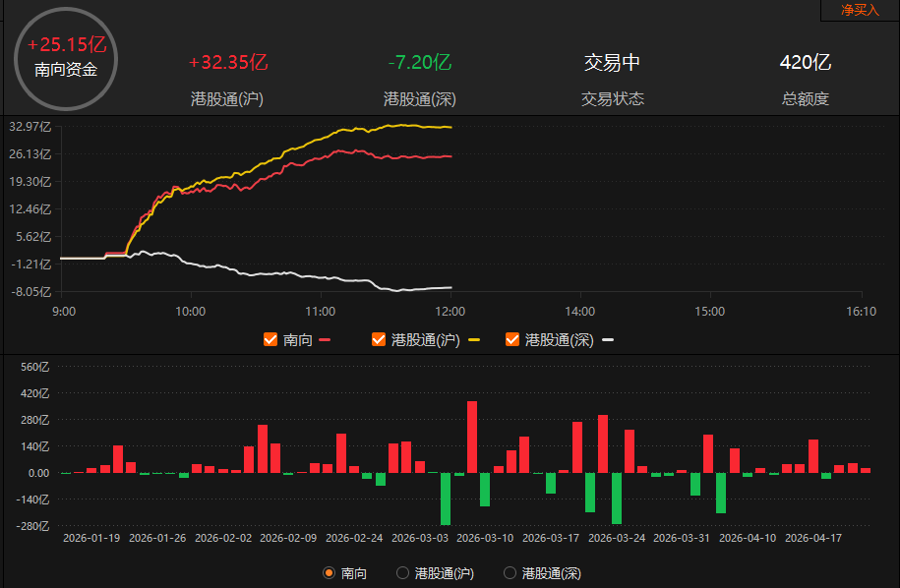Click the 420亿 total quota value
Viewport: 900px width, 588px height.
[x=806, y=63]
